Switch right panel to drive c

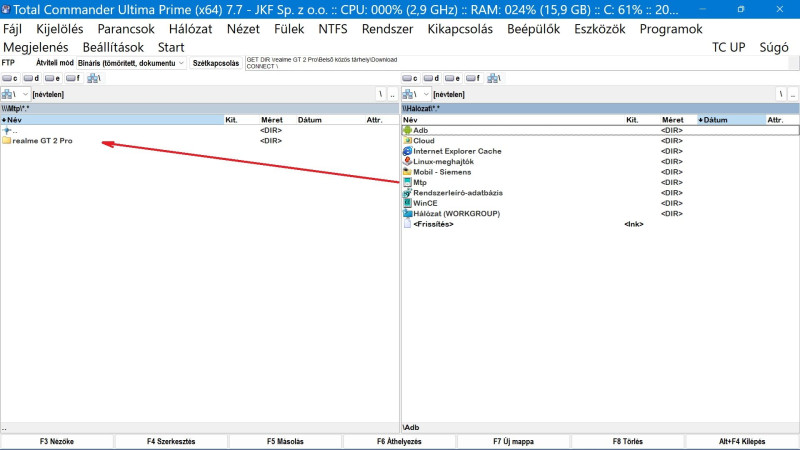coord(410,78)
